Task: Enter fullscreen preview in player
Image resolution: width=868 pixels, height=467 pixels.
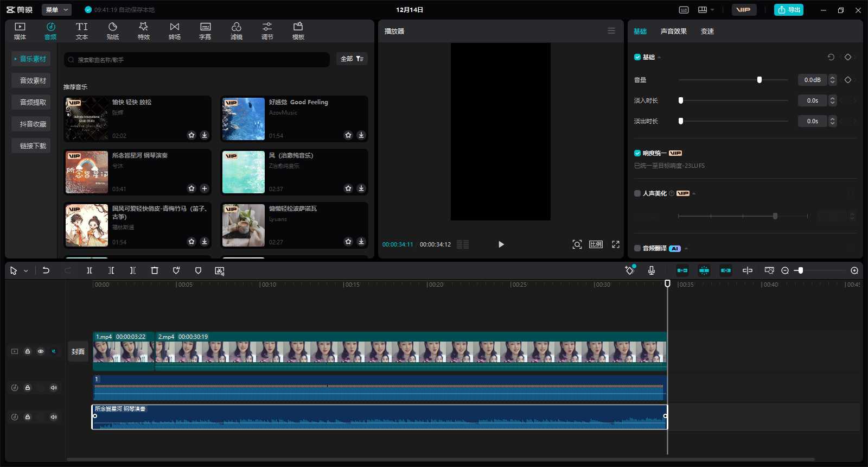Action: click(x=616, y=244)
